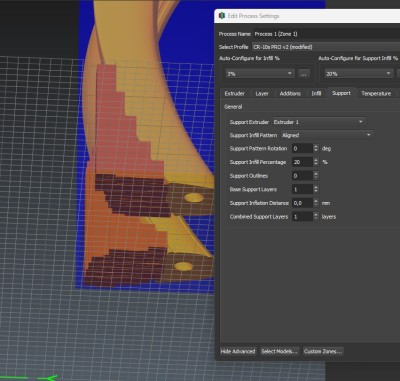The width and height of the screenshot is (400, 381).
Task: Open the Additions tab
Action: pyautogui.click(x=290, y=94)
